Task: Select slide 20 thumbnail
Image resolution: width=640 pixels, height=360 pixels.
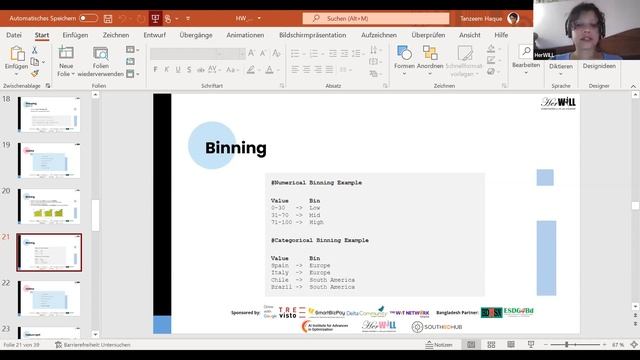Action: 49,207
